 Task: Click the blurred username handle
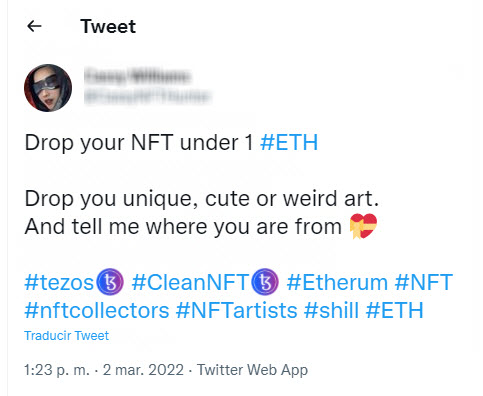coord(148,96)
